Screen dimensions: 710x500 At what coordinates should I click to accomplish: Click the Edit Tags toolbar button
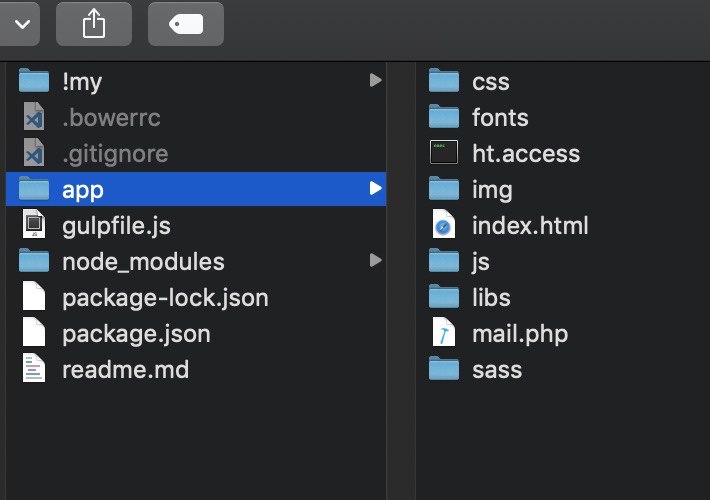pos(186,24)
